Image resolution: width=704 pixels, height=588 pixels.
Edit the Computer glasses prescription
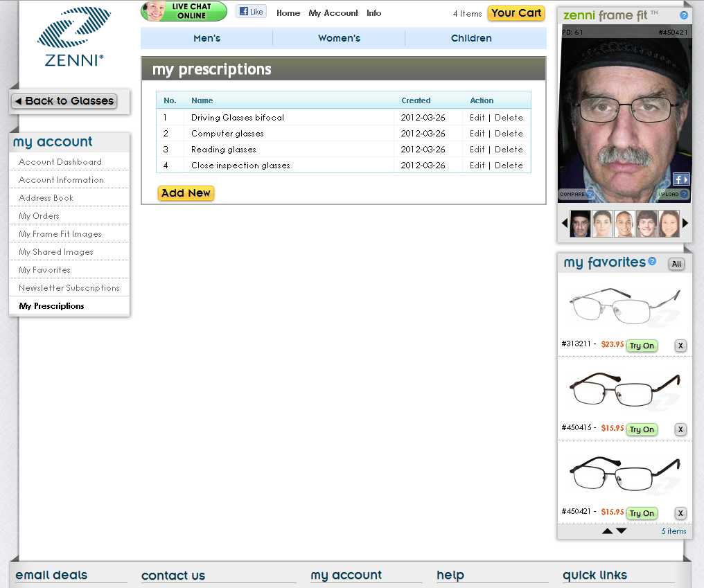477,134
